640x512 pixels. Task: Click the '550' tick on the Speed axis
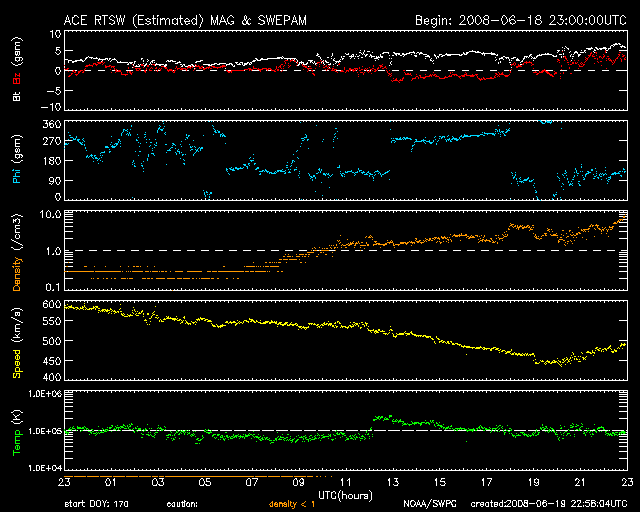pyautogui.click(x=52, y=321)
